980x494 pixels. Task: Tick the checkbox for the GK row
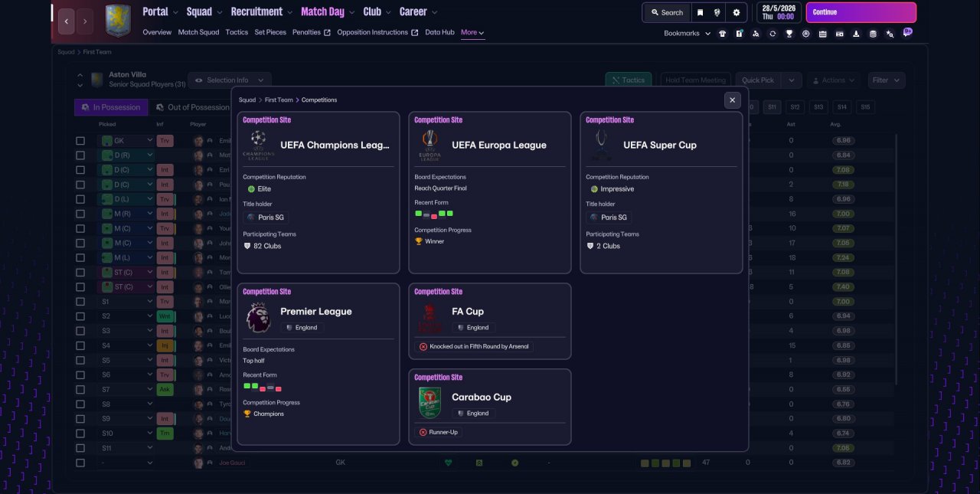pos(80,141)
